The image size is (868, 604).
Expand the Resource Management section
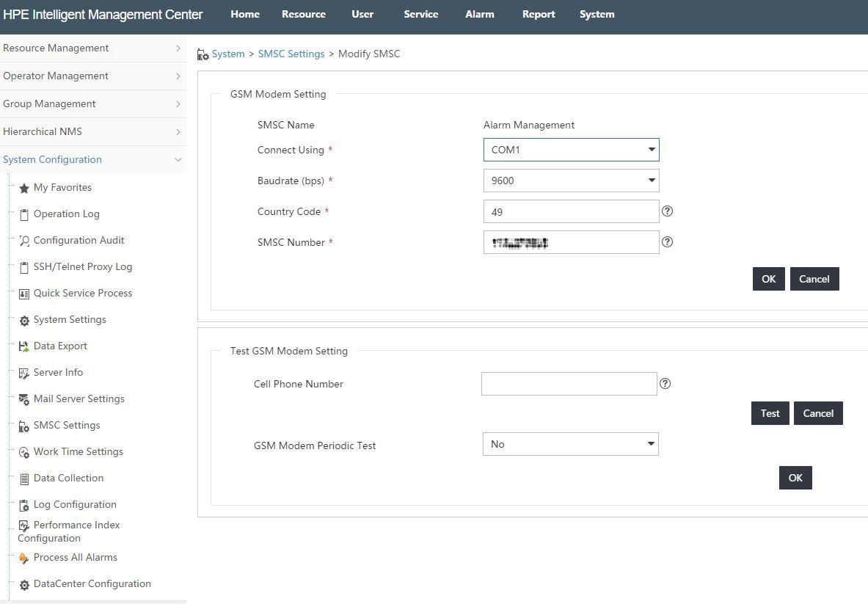(93, 48)
